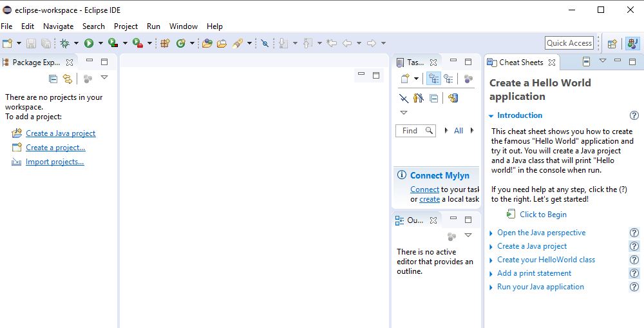
Task: Click the New Java Package icon
Action: click(165, 43)
